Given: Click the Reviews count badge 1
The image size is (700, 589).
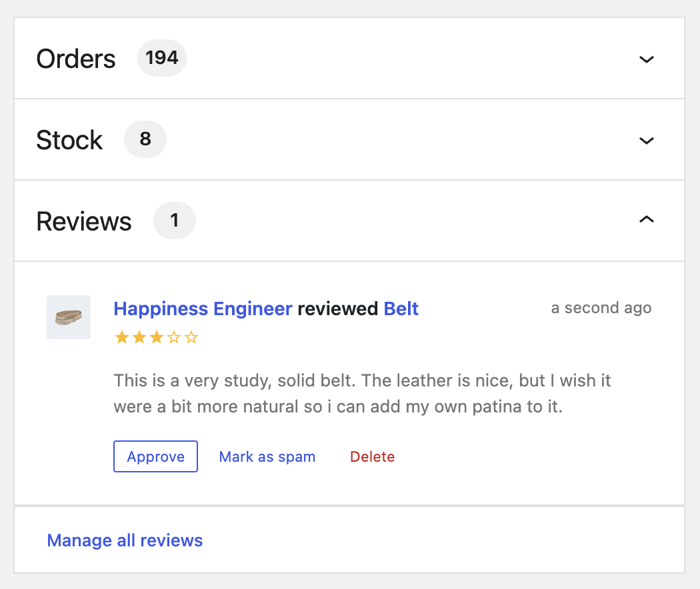Looking at the screenshot, I should pos(175,221).
